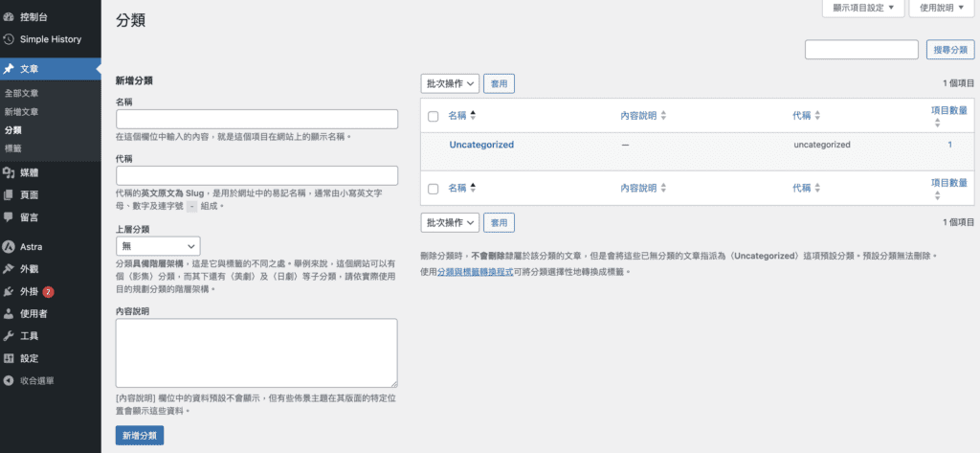This screenshot has height=453, width=980.
Task: Click the 媒體 media icon
Action: click(8, 172)
